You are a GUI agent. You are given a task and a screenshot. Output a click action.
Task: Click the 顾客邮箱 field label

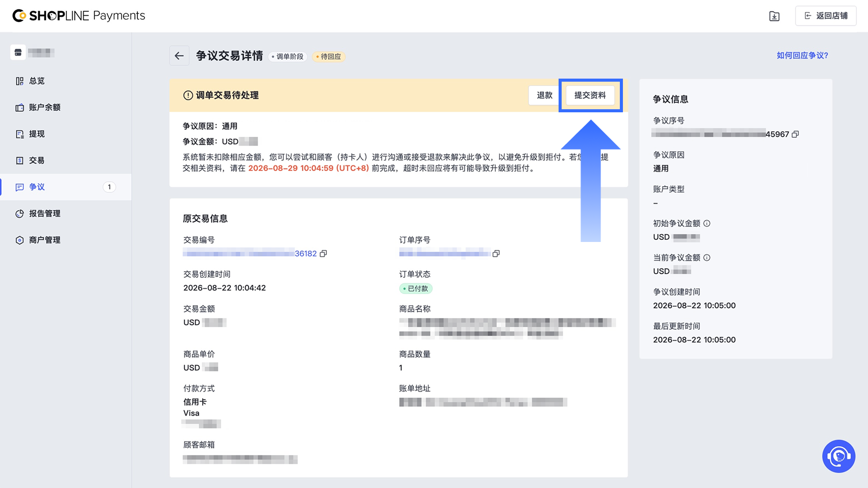pos(199,445)
